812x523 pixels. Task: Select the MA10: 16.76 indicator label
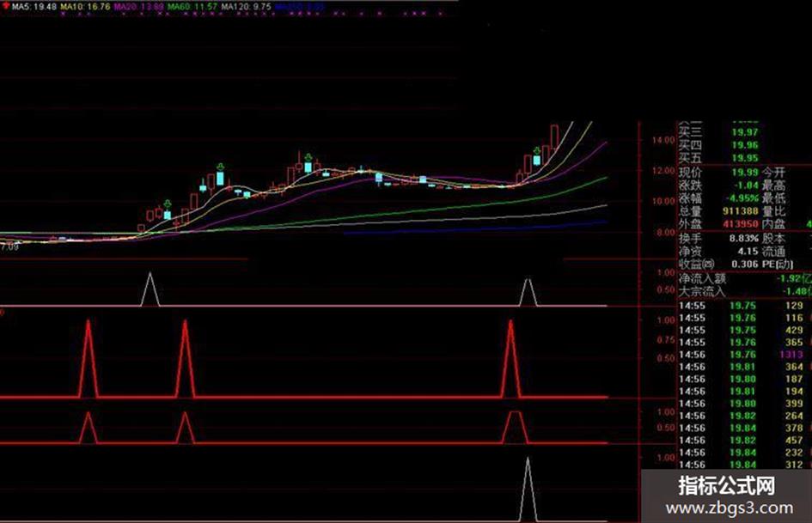pyautogui.click(x=85, y=7)
